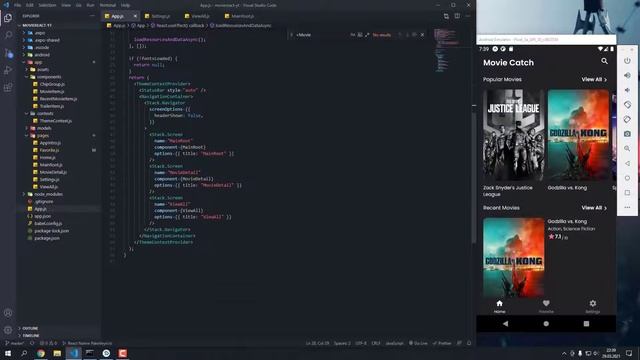Expand replace field in find widget
Image resolution: width=640 pixels, height=360 pixels.
pyautogui.click(x=291, y=35)
